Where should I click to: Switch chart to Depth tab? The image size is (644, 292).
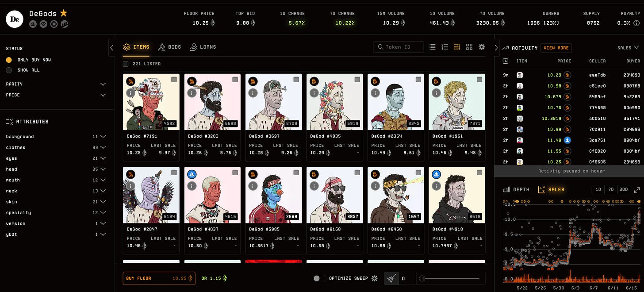tap(516, 189)
